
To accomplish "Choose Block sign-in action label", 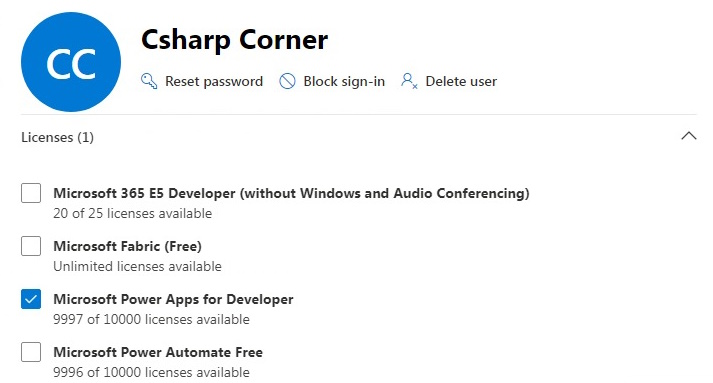I will pyautogui.click(x=344, y=81).
